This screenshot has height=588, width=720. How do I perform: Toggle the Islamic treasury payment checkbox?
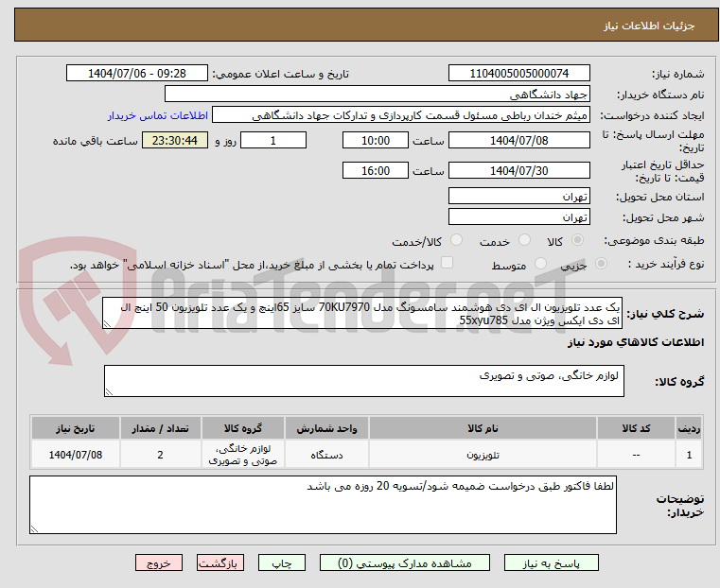click(x=448, y=264)
